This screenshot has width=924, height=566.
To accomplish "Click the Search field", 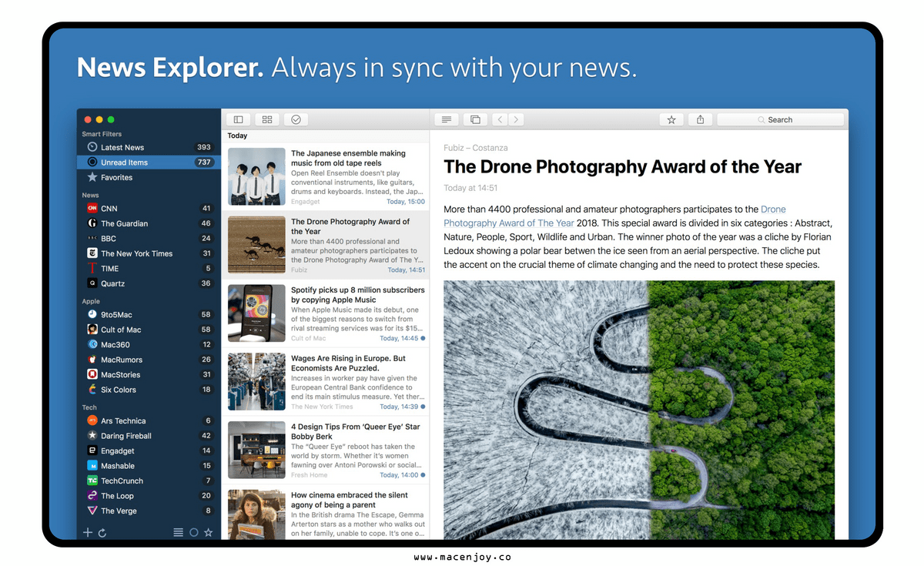I will pyautogui.click(x=781, y=119).
